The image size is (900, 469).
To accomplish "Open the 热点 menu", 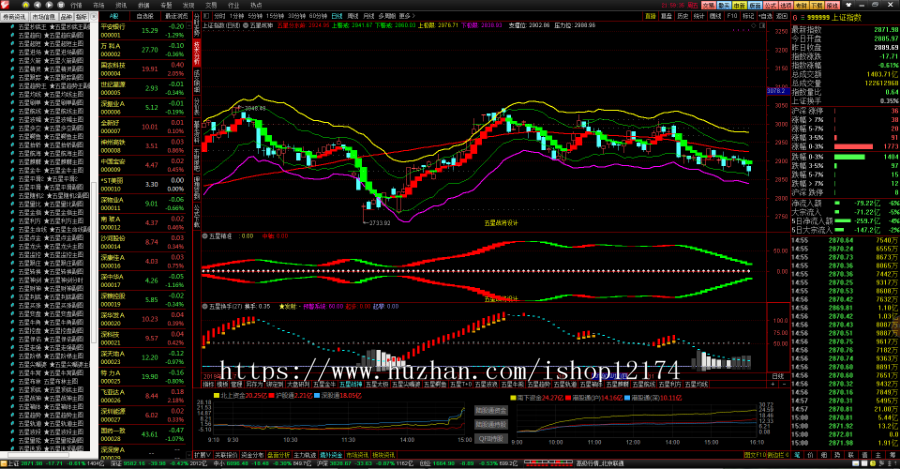I will pos(256,5).
